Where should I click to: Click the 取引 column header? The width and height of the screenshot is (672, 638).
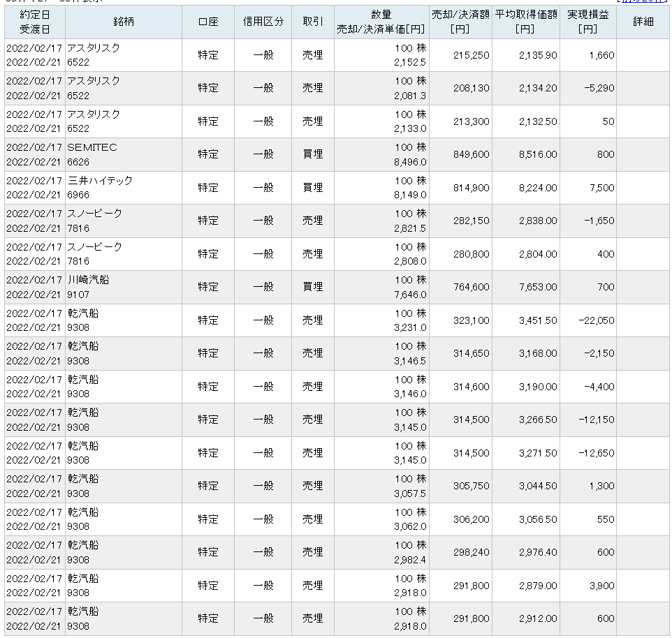[313, 22]
